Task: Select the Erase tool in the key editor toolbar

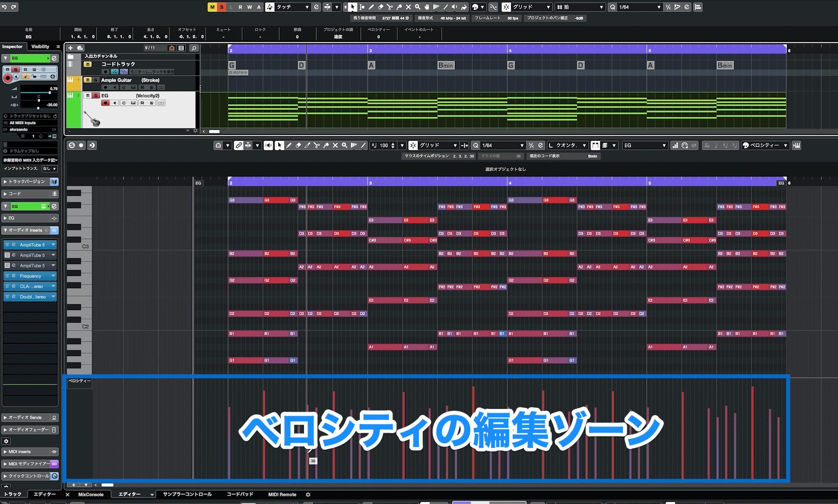Action: (298, 145)
